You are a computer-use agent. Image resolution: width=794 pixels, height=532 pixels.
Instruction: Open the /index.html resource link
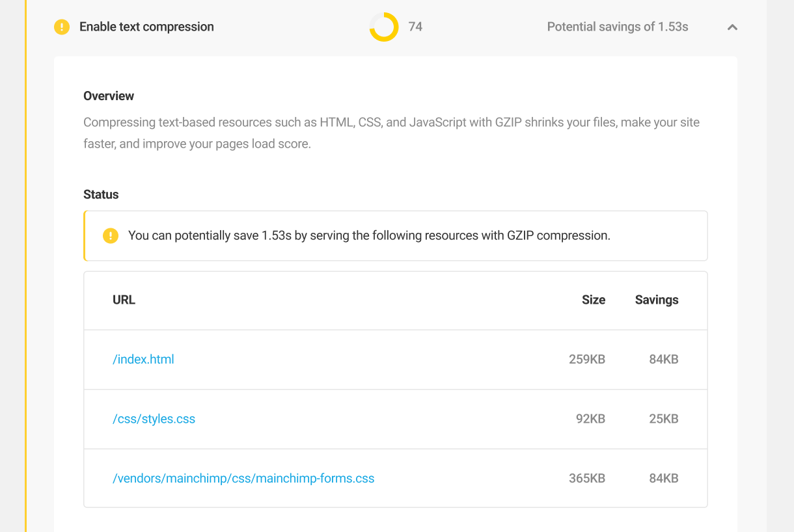[143, 359]
